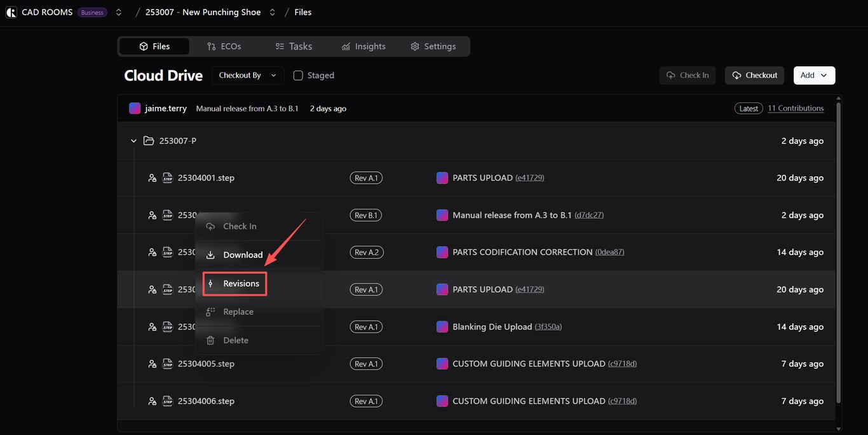Click the user icon beside 25304005.step
Screen dimensions: 868x435
(152, 364)
